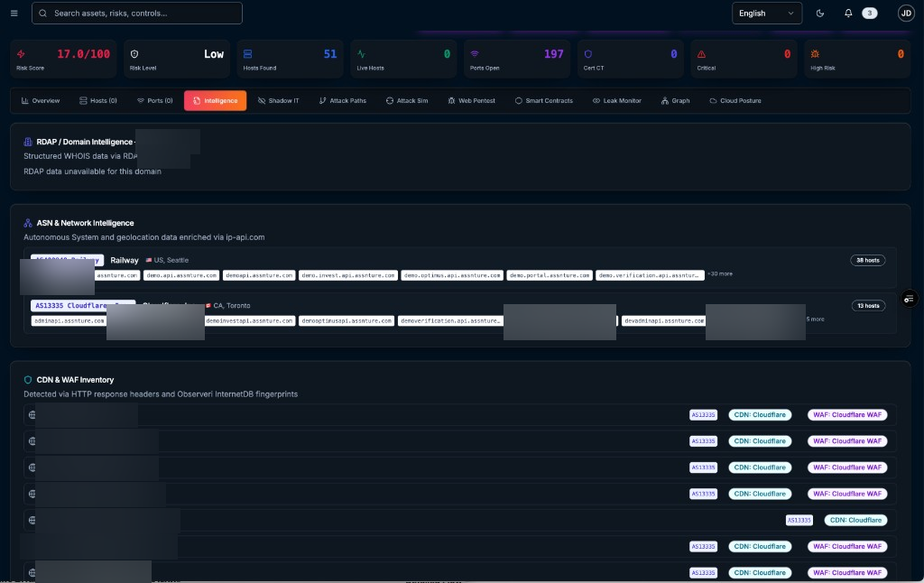The width and height of the screenshot is (924, 583).
Task: Click the US, Seattle location text
Action: pos(171,260)
